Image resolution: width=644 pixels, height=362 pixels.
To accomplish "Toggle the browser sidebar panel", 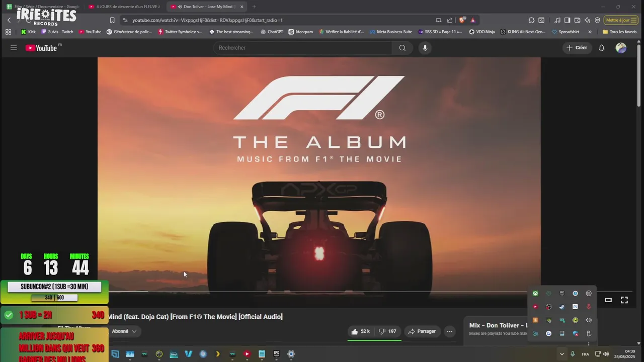I will click(567, 20).
